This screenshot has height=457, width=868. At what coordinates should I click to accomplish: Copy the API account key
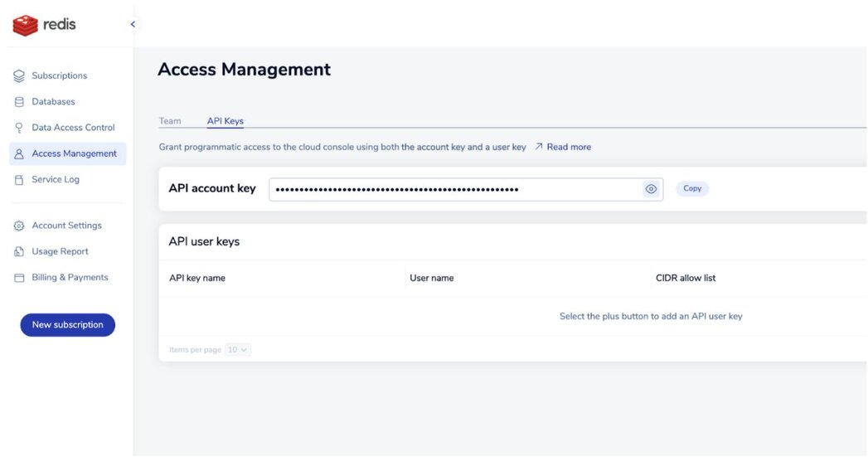(x=692, y=189)
